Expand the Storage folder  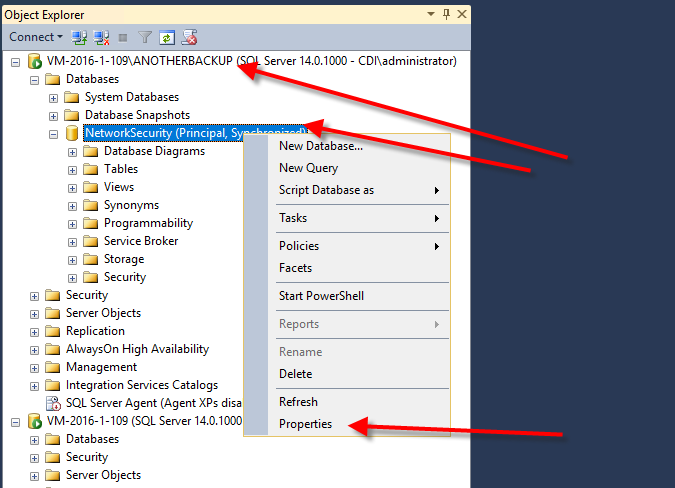click(x=72, y=260)
